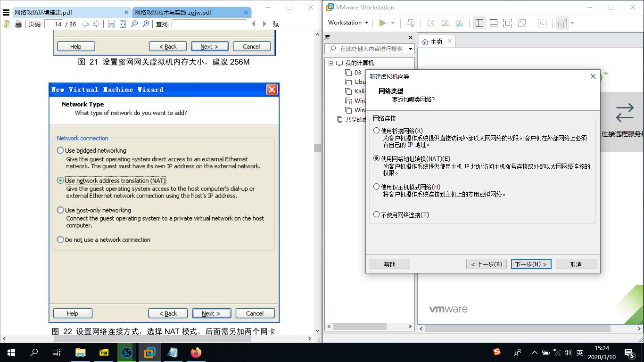Viewport: 644px width, 362px height.
Task: Click the fit width icon in PDF toolbar
Action: tap(111, 24)
